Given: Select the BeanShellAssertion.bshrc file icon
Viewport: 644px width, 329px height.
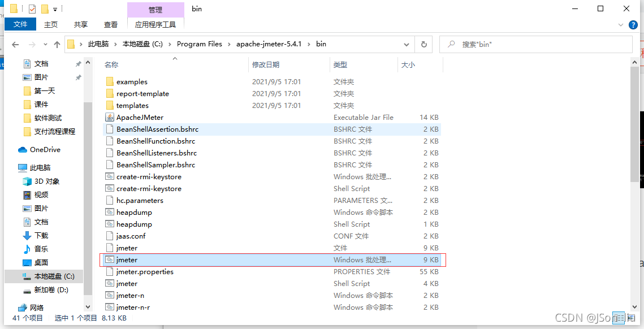Looking at the screenshot, I should tap(110, 129).
